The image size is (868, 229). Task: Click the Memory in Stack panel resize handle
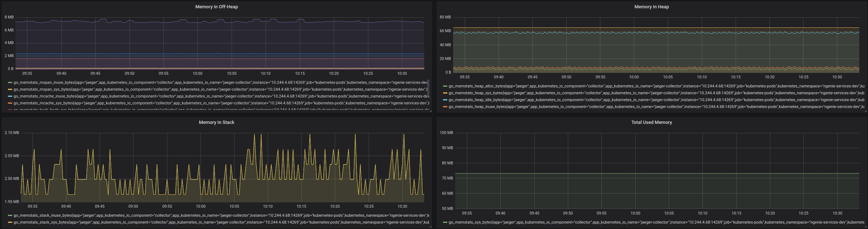coord(430,226)
